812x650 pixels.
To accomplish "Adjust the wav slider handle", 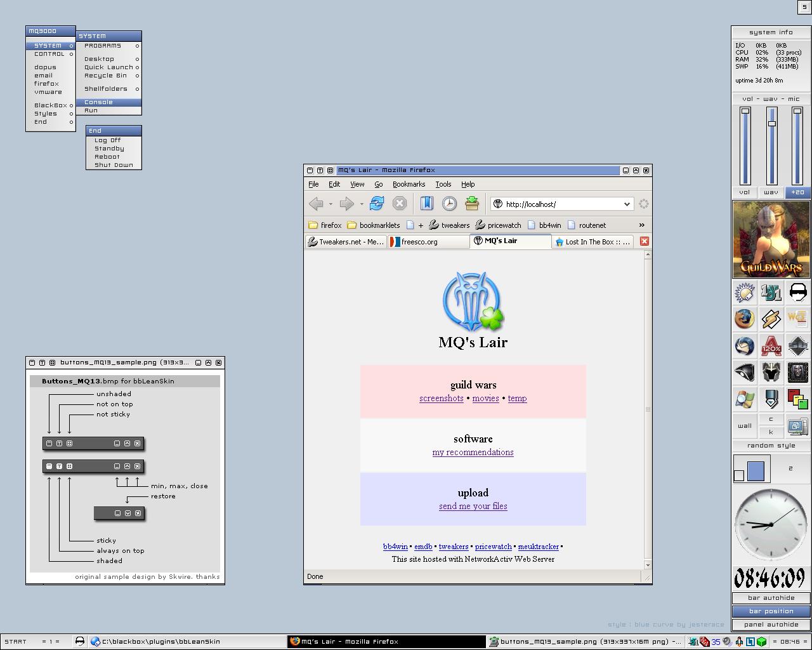I will point(771,123).
